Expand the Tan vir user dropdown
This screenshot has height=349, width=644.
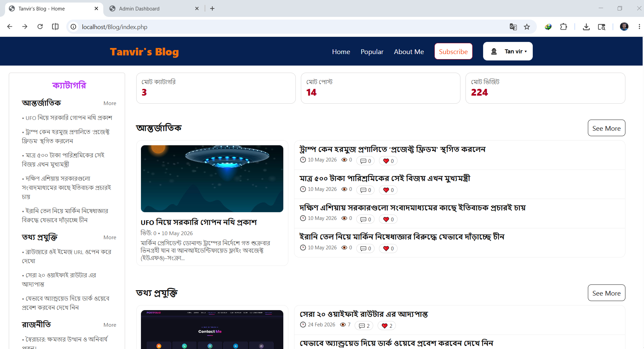pyautogui.click(x=508, y=51)
